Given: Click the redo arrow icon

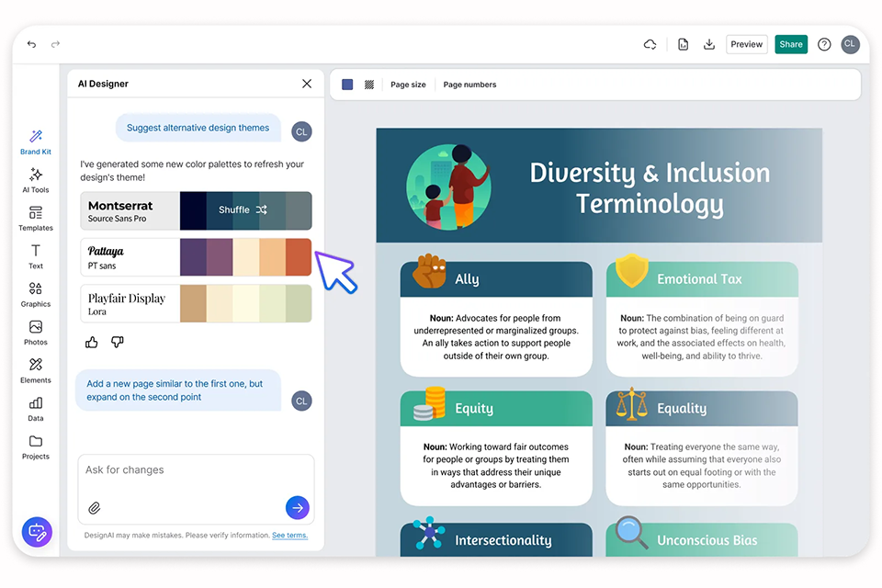Looking at the screenshot, I should click(x=55, y=44).
